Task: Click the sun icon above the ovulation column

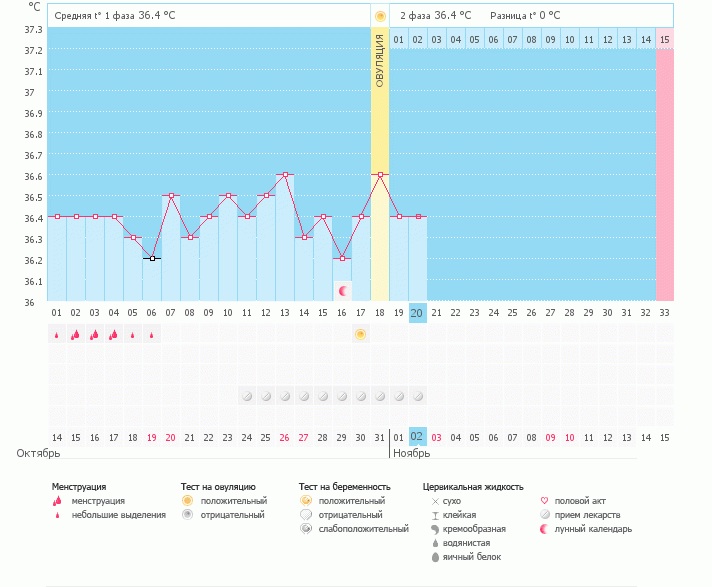Action: [380, 16]
